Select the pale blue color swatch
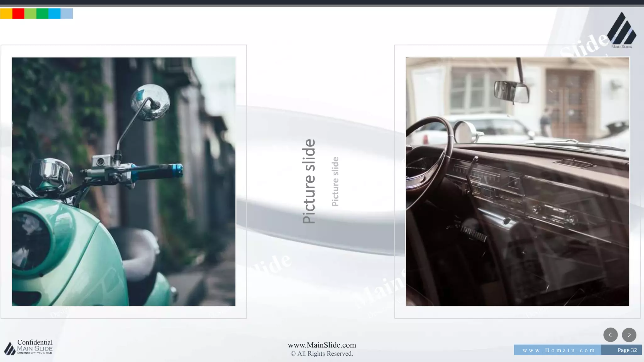Image resolution: width=644 pixels, height=362 pixels. (x=67, y=14)
